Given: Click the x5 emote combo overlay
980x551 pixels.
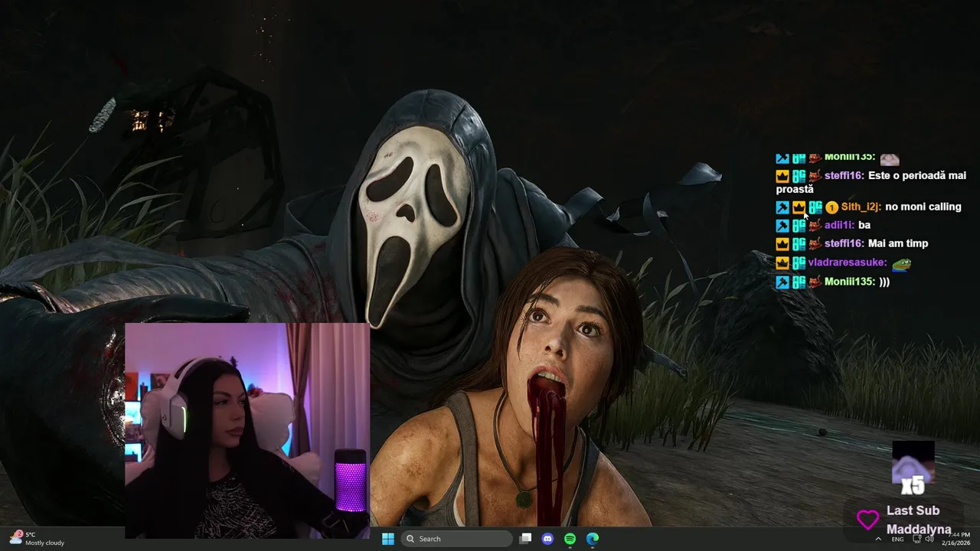Looking at the screenshot, I should tap(913, 468).
